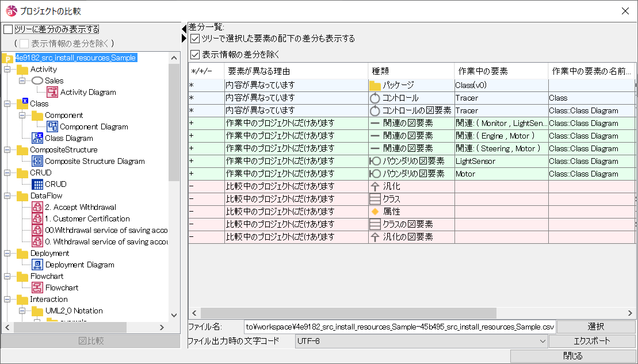Viewport: 638px width, 364px height.
Task: Toggle the '表示情報の差分を除く' checkbox above table
Action: click(195, 55)
